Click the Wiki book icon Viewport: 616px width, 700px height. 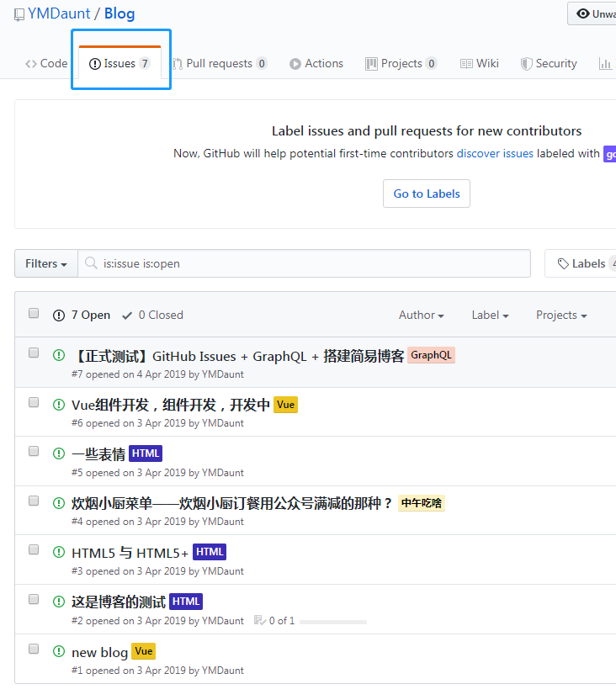point(466,64)
